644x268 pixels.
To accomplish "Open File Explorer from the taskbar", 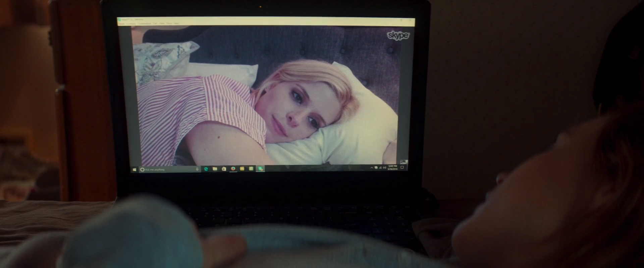I will [x=215, y=169].
